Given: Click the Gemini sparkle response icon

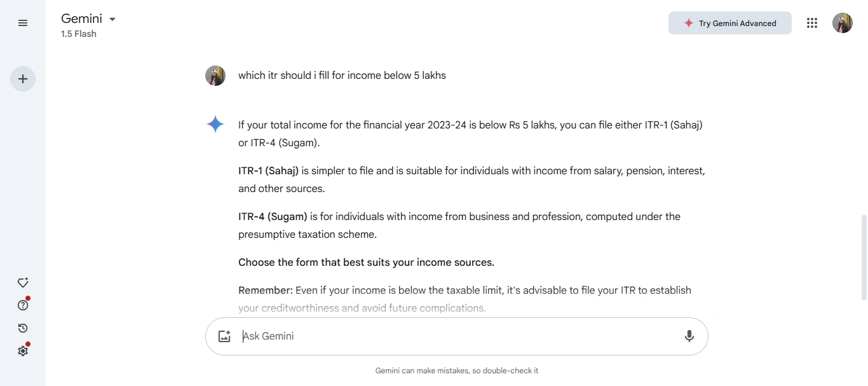Looking at the screenshot, I should (x=215, y=125).
